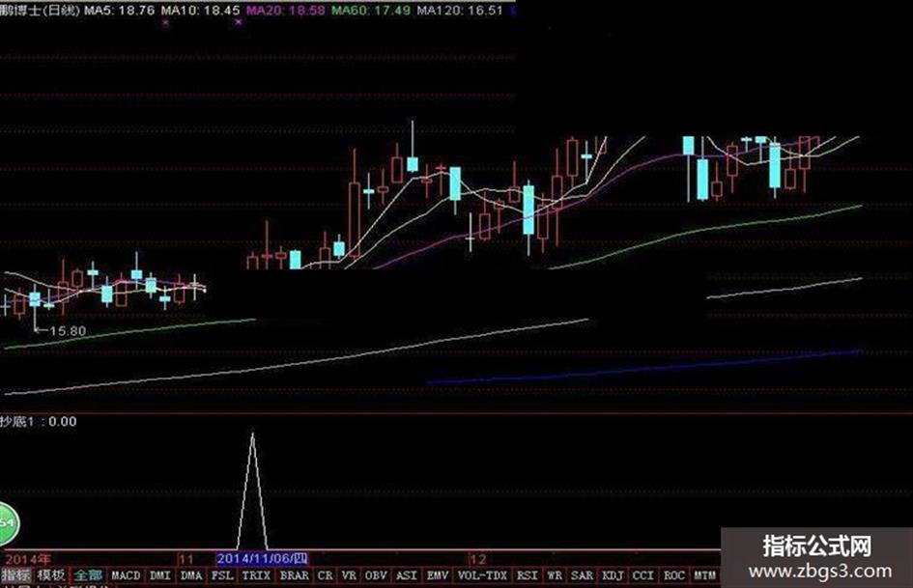913x588 pixels.
Task: Select the 指标 tab
Action: tap(15, 575)
